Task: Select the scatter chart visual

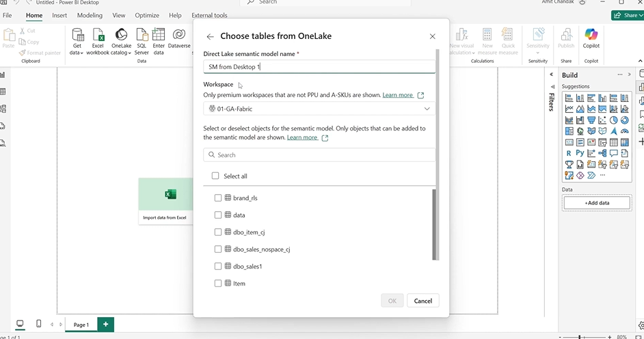Action: point(602,120)
